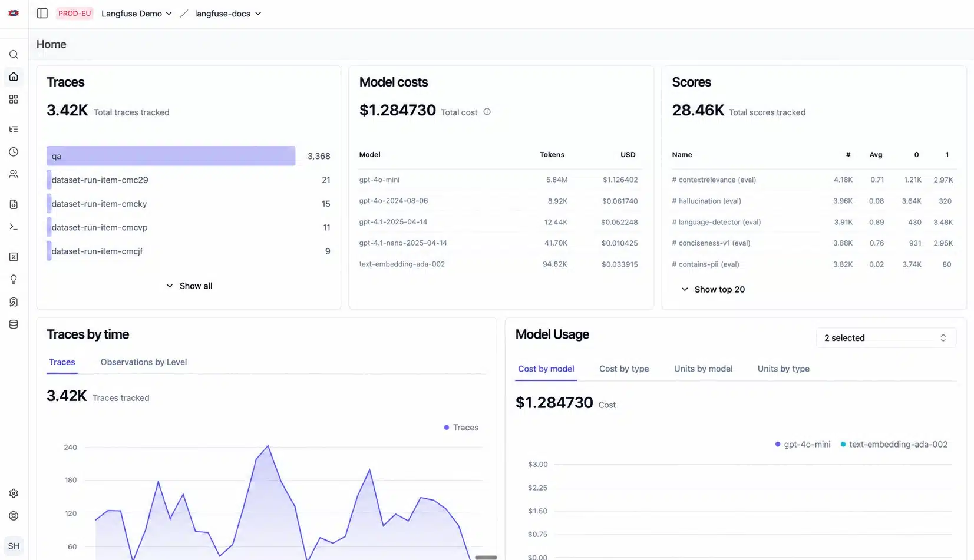Viewport: 974px width, 560px height.
Task: Click the hallucination (eval) score row
Action: tap(814, 201)
